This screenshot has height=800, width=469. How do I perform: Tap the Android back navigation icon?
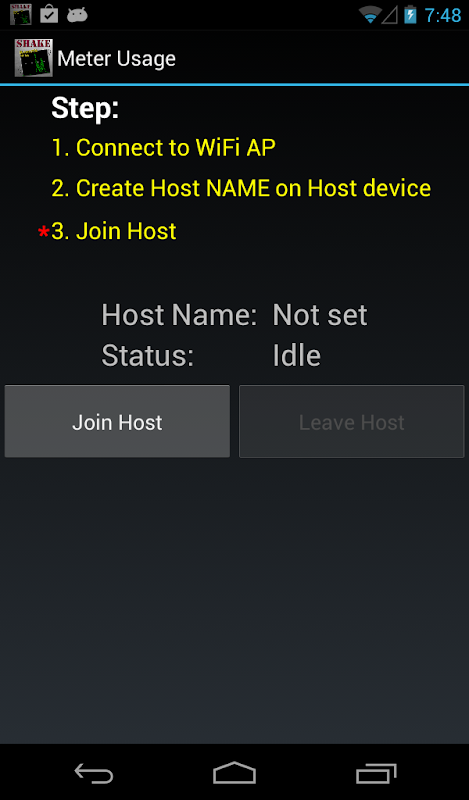[x=93, y=773]
